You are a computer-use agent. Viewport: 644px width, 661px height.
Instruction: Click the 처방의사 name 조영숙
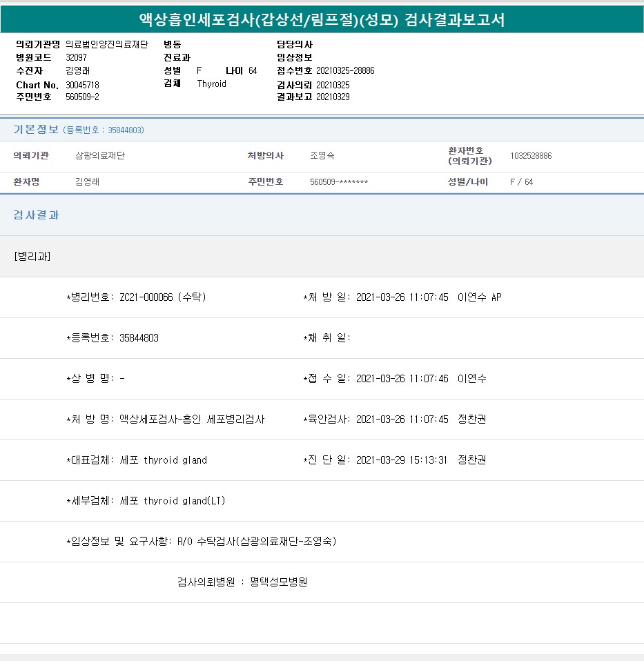pos(322,156)
